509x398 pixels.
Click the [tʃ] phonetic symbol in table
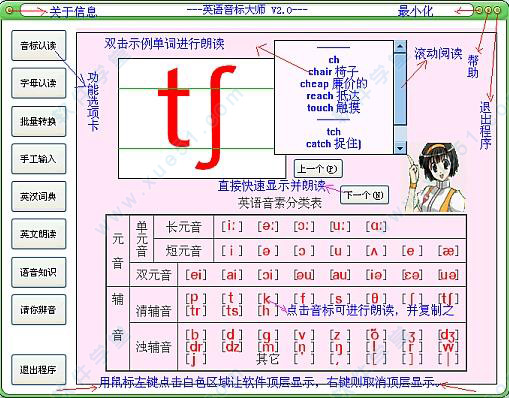coord(448,298)
